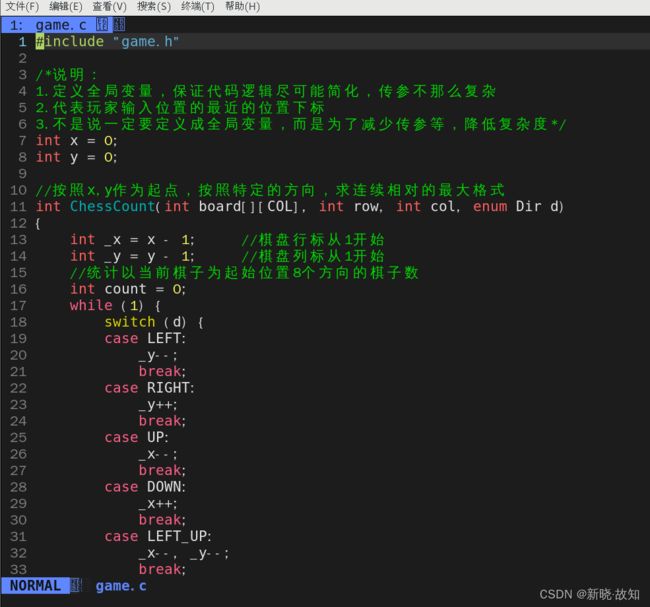Click comment line 6 starting with '3.'
This screenshot has width=650, height=607.
301,124
